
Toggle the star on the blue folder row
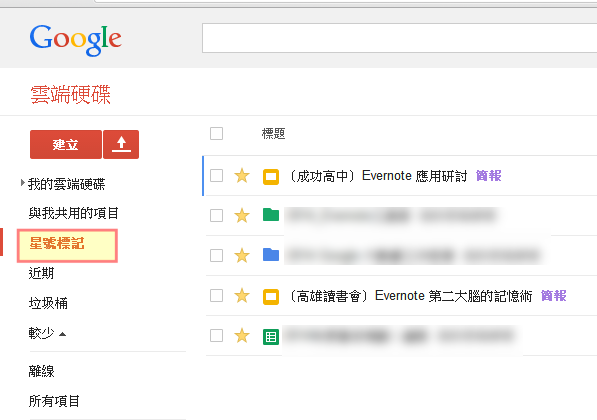click(242, 256)
